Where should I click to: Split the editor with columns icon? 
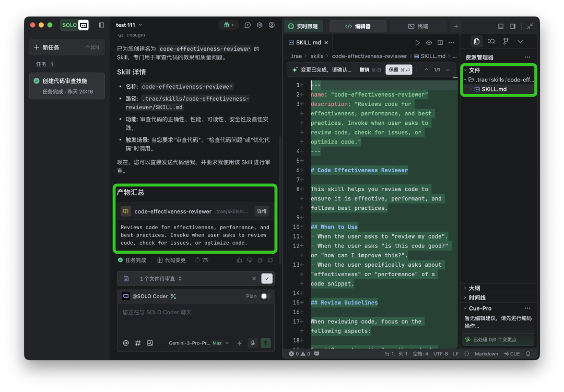coord(440,42)
